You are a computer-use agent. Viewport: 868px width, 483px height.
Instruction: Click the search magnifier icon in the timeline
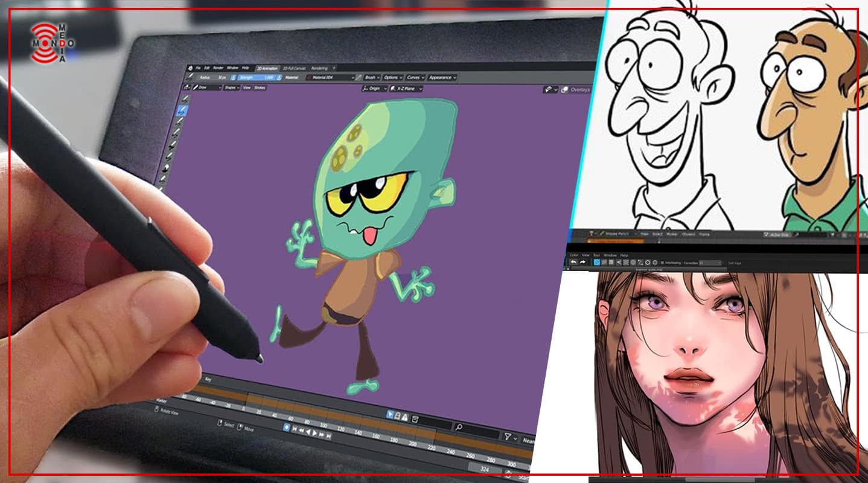pos(459,427)
